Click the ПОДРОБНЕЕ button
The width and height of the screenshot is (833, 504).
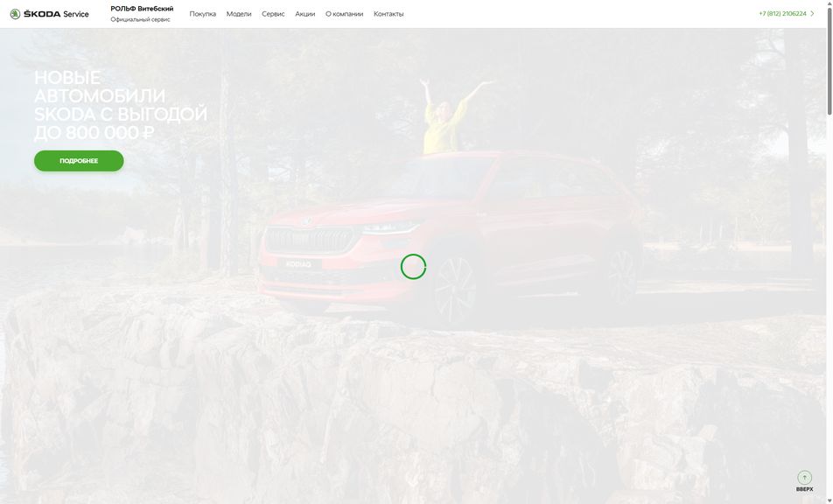[x=79, y=161]
